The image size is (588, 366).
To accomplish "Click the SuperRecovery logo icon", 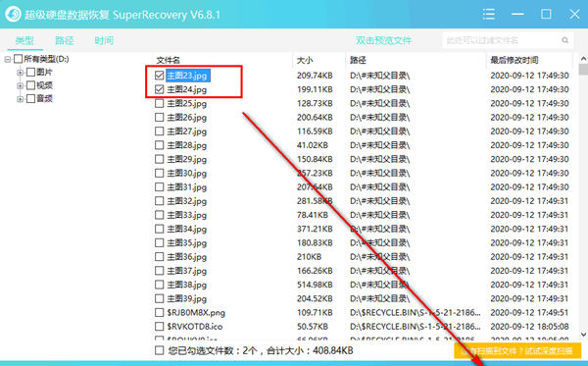I will click(13, 15).
